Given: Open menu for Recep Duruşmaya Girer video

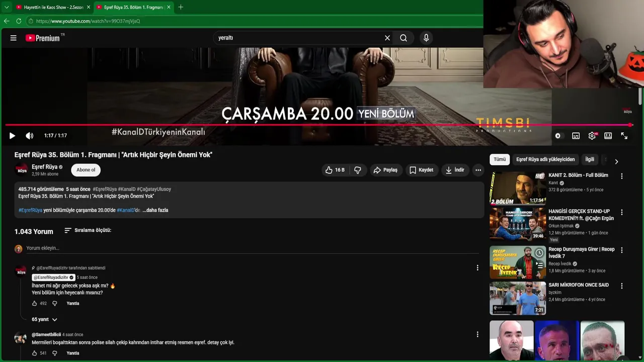Looking at the screenshot, I should point(621,250).
